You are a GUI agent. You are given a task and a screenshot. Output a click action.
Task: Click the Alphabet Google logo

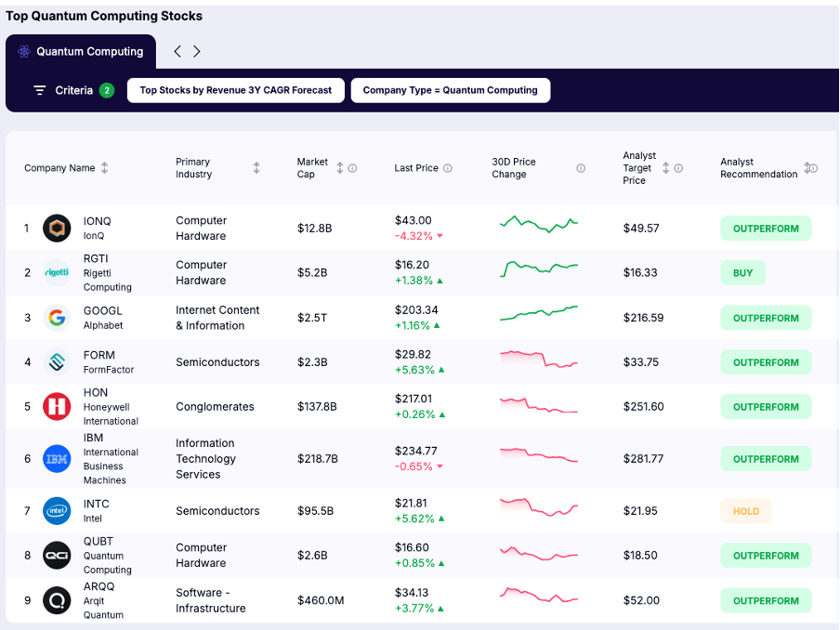(57, 318)
